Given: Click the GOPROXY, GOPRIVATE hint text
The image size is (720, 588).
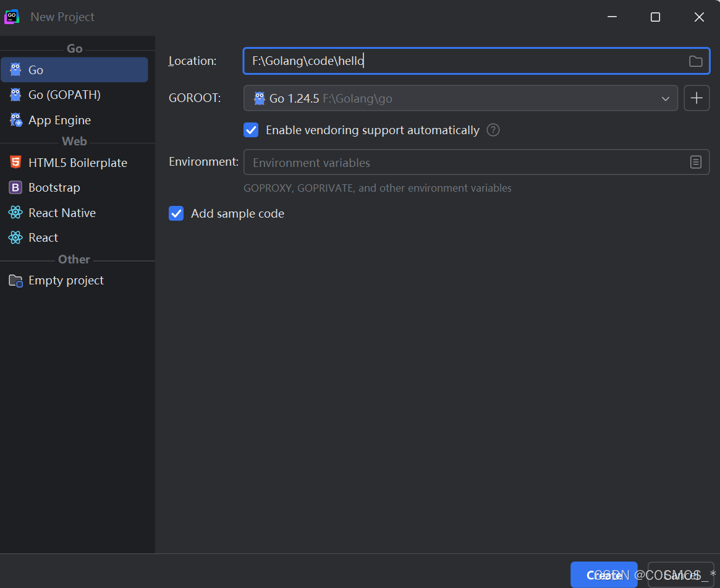Looking at the screenshot, I should pyautogui.click(x=378, y=188).
